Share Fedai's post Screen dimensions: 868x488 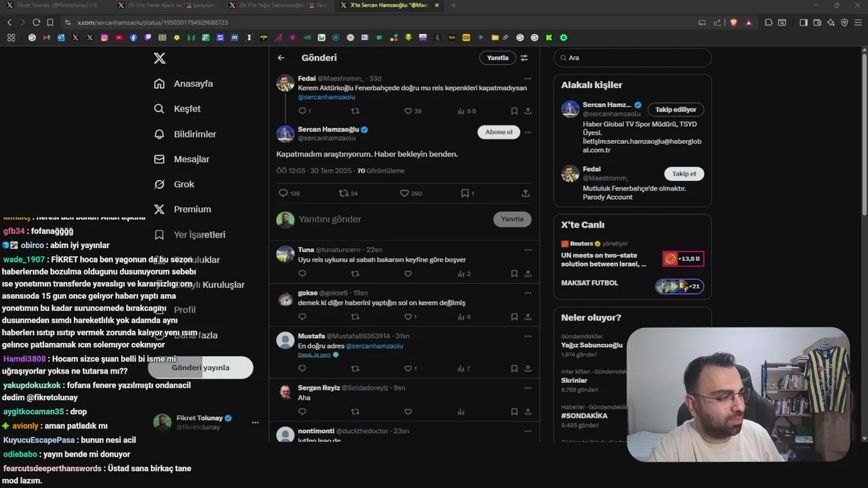pos(528,110)
